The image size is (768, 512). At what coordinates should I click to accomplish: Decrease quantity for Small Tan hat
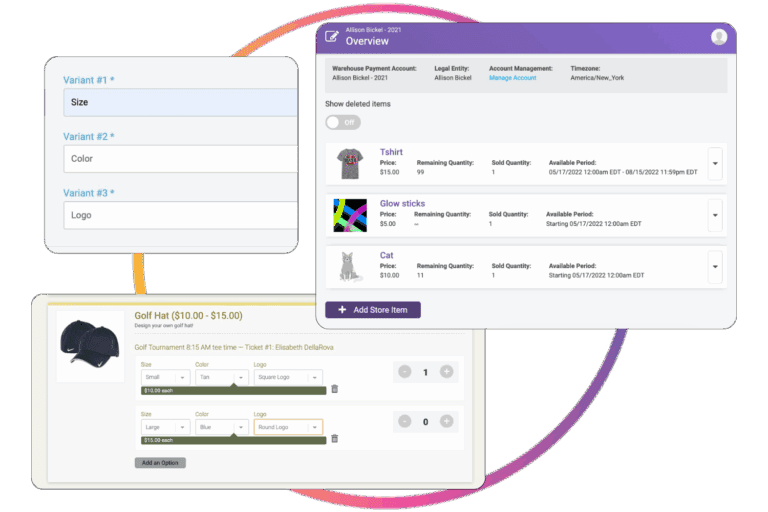point(404,372)
